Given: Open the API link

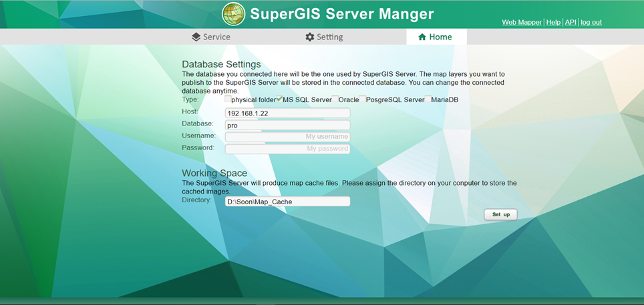Looking at the screenshot, I should [571, 22].
